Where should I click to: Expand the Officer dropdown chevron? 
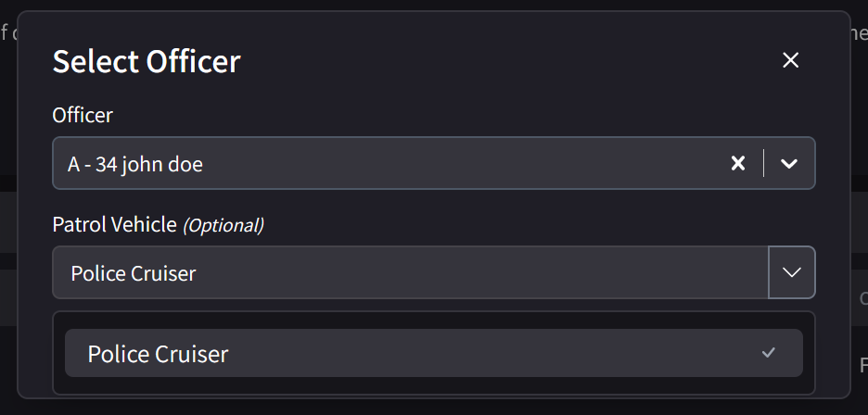click(789, 164)
